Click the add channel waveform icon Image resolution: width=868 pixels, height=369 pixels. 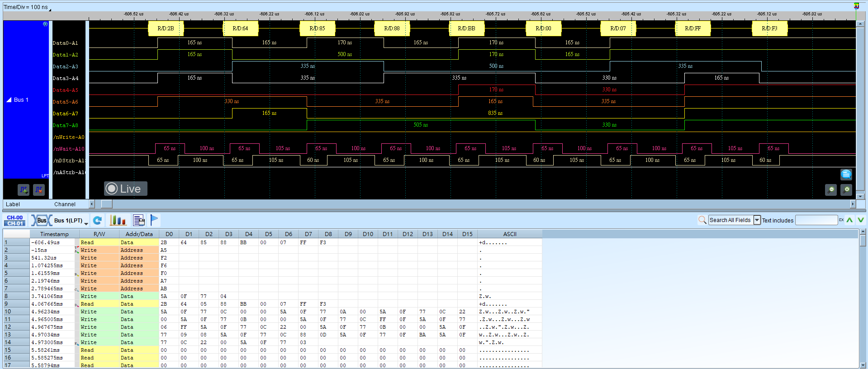point(24,190)
